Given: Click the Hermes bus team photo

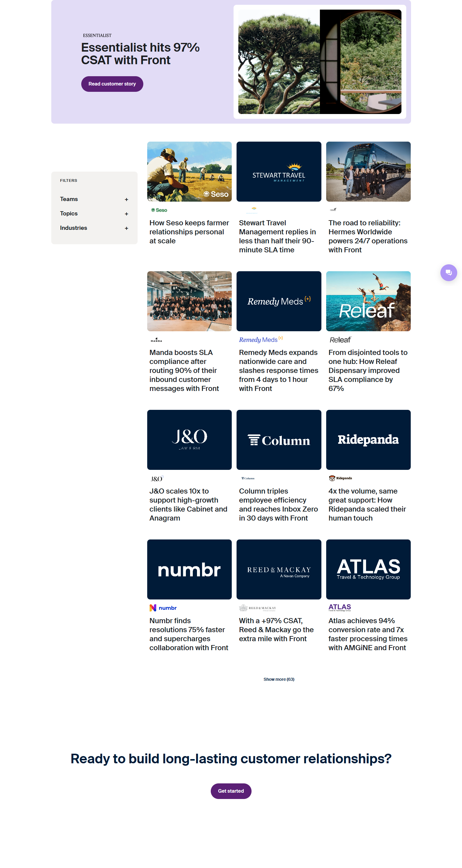Looking at the screenshot, I should (x=368, y=172).
